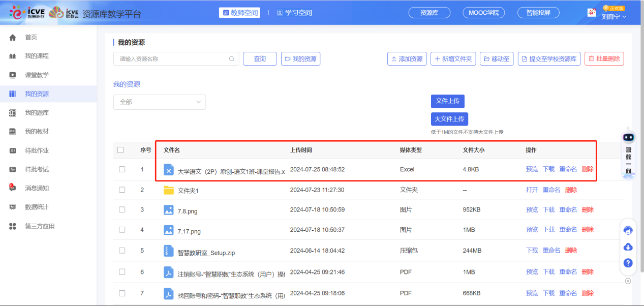Select the checkbox for 智慧教研室_Setup.zip
The height and width of the screenshot is (306, 644).
tap(122, 250)
